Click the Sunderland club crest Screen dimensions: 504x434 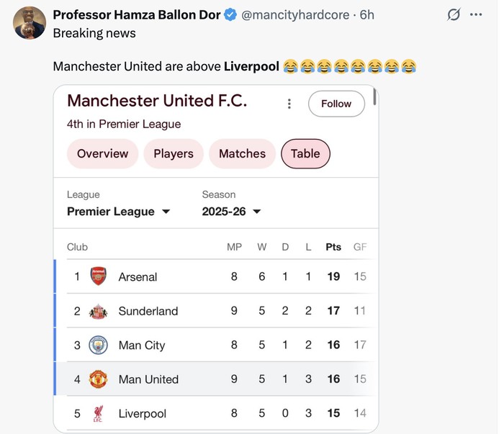click(98, 311)
